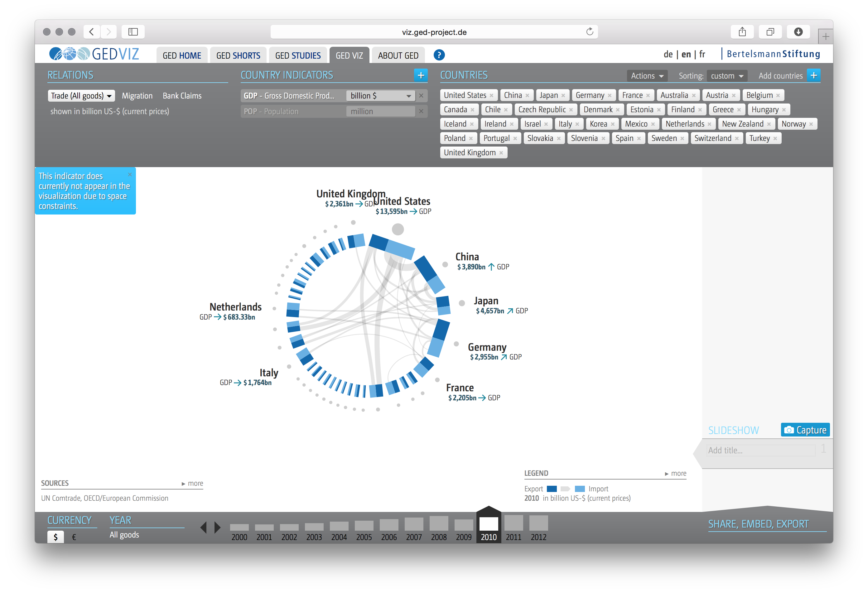Switch language to German (de)
Screen dimensions: 868x593
coord(668,55)
